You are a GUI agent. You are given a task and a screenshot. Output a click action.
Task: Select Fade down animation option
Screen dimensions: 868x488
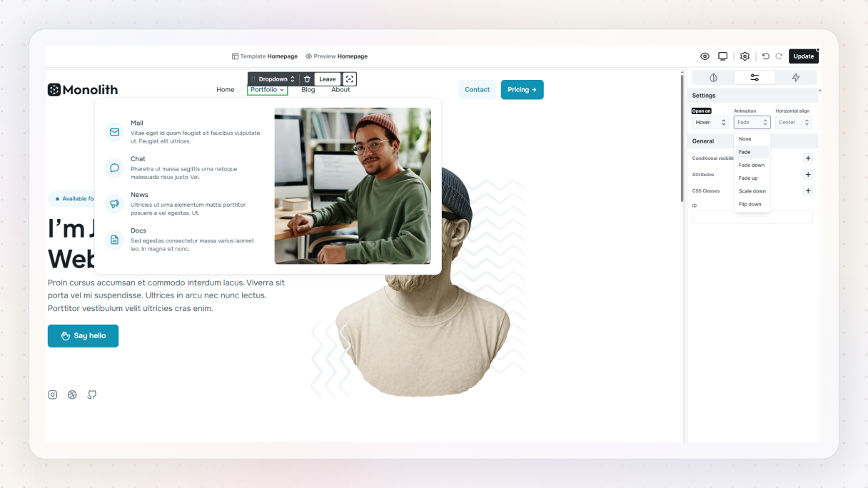coord(752,165)
